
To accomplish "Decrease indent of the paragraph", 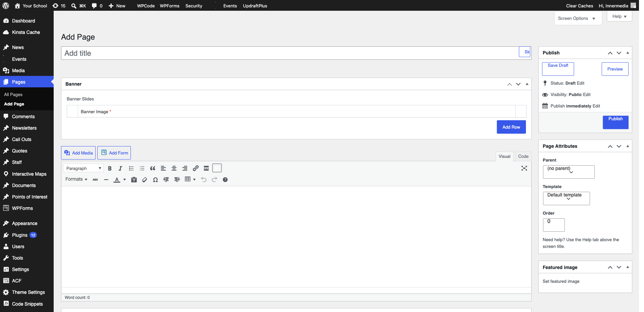I will coord(166,180).
